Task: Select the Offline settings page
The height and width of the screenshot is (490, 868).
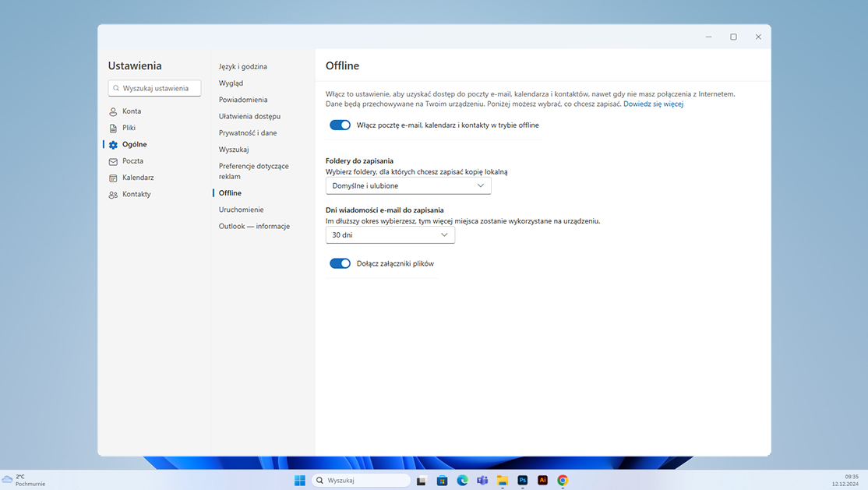Action: click(230, 192)
